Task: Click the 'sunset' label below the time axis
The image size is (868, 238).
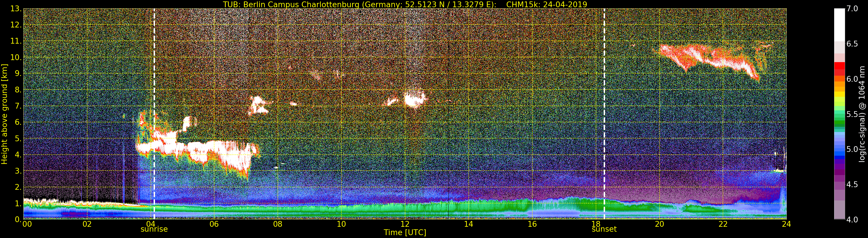Action: 604,229
